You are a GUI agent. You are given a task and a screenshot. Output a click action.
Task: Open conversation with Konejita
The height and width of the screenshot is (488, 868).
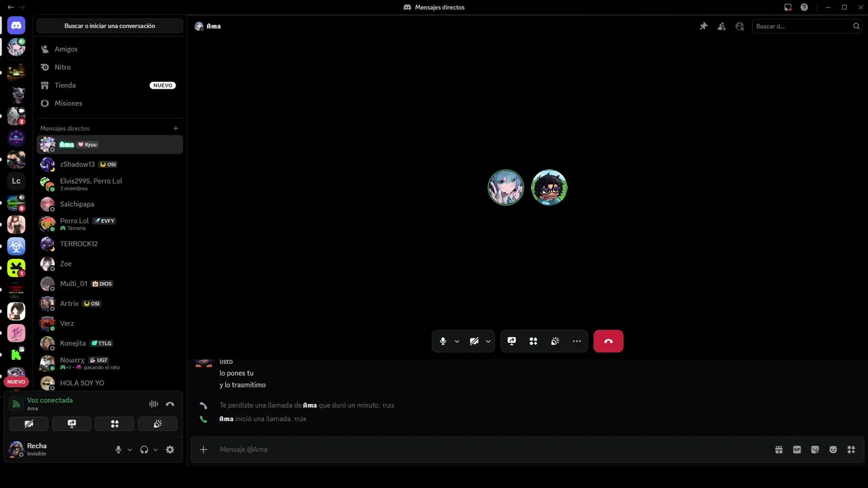point(110,343)
